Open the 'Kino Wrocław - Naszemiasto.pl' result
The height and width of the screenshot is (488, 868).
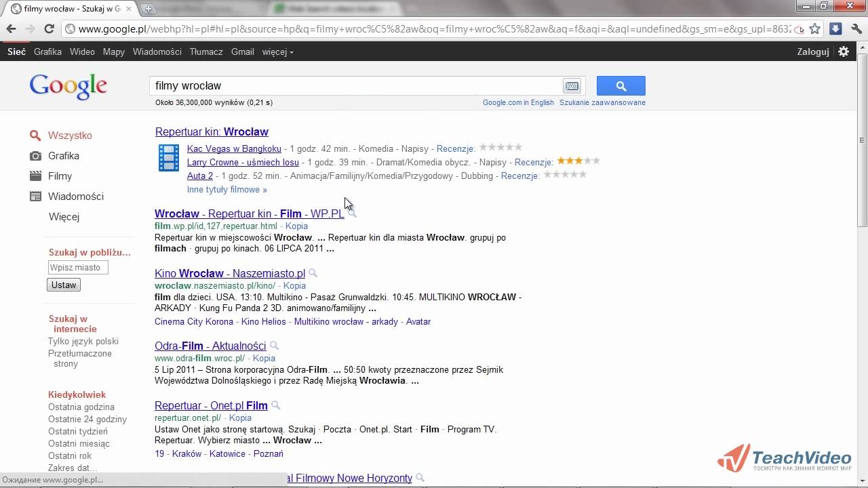[230, 273]
